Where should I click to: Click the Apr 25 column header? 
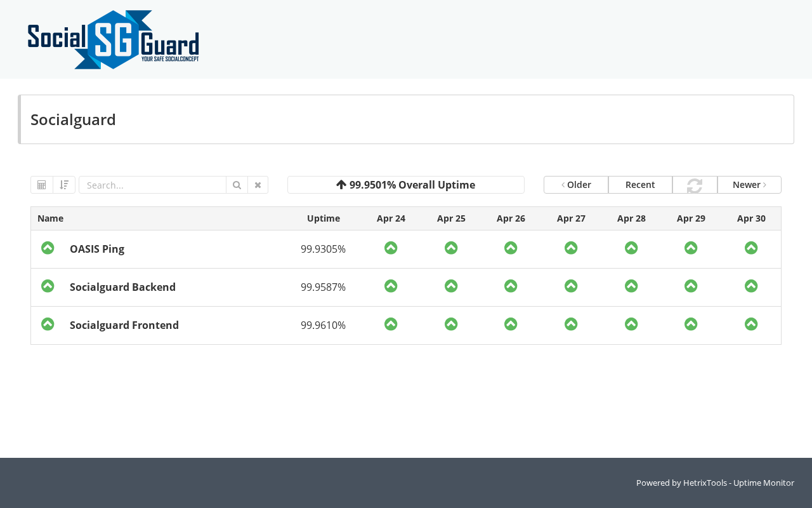(451, 218)
